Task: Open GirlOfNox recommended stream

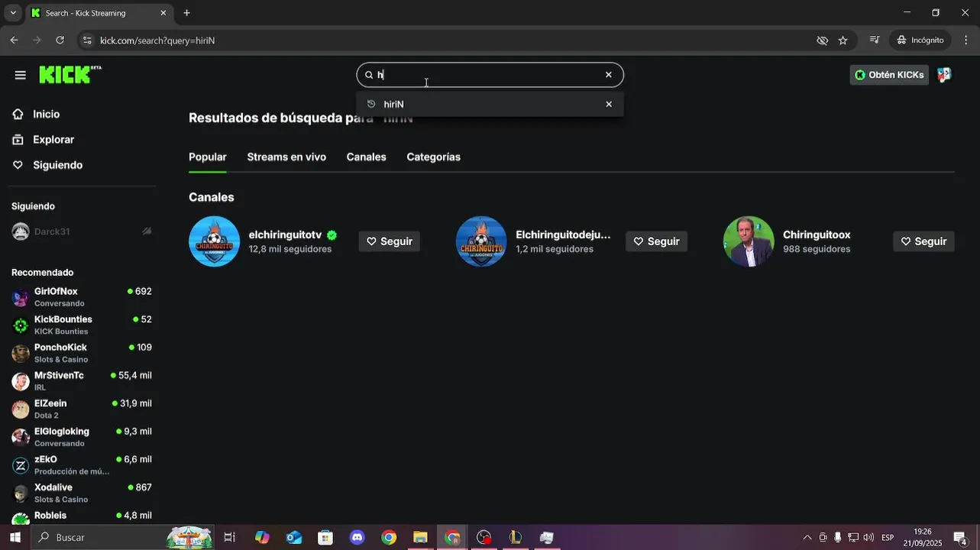Action: pos(82,297)
